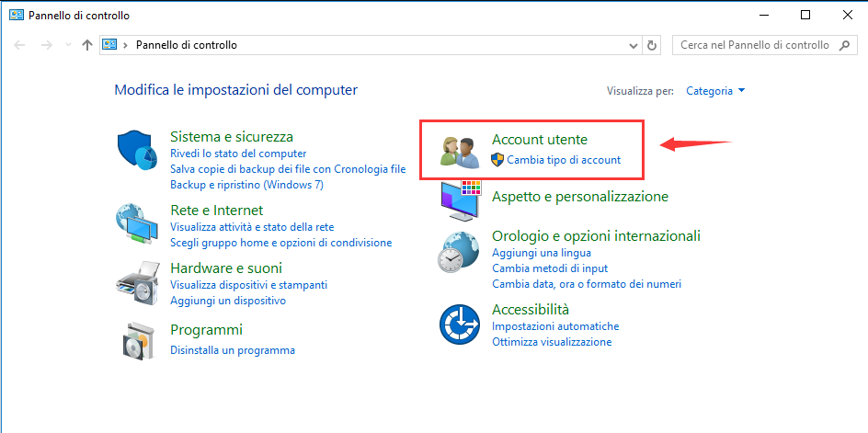The width and height of the screenshot is (868, 433).
Task: Click the Control Panel icon in the address bar
Action: point(109,45)
